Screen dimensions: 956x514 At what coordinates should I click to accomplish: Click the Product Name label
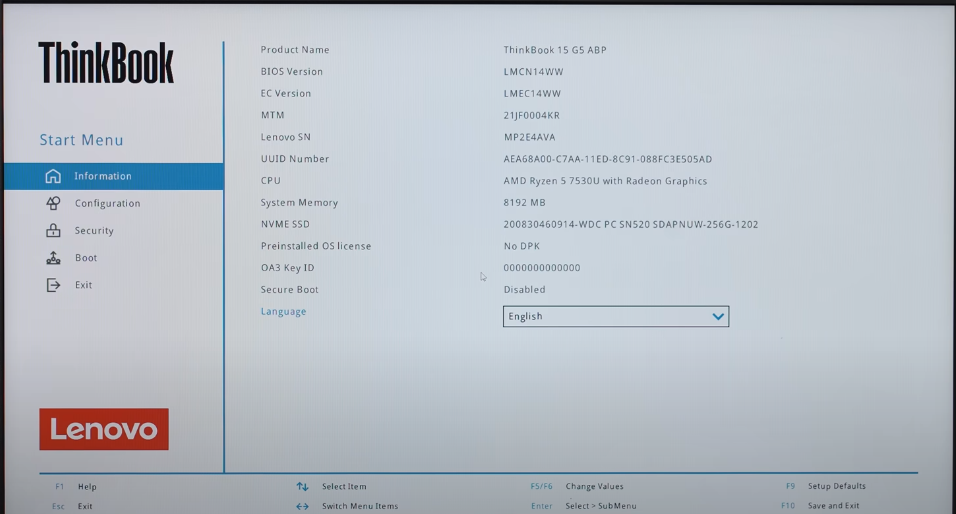coord(295,50)
